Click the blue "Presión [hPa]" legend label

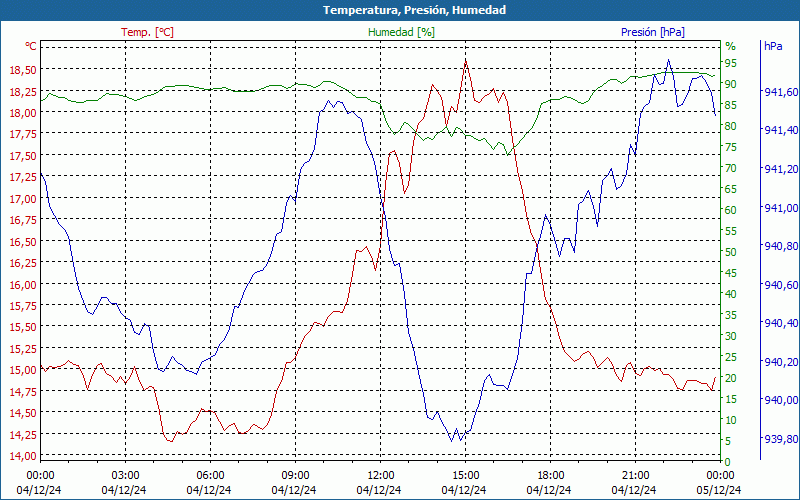coord(653,32)
